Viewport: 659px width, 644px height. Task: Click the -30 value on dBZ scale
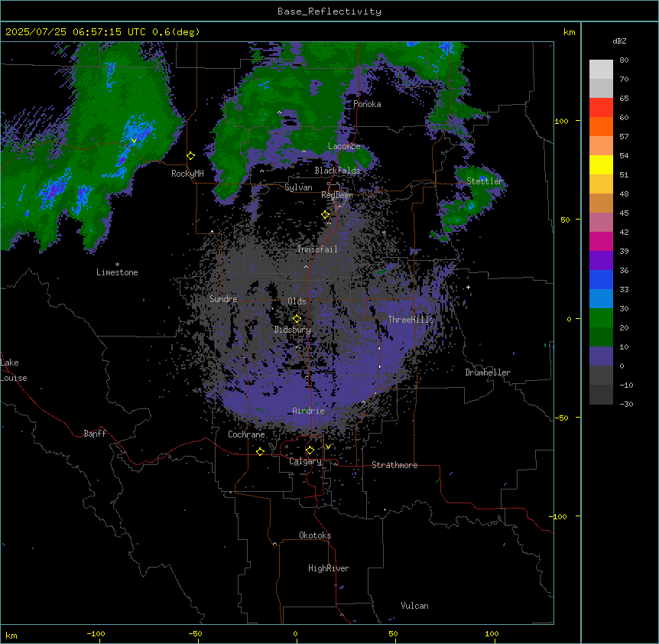click(x=626, y=404)
